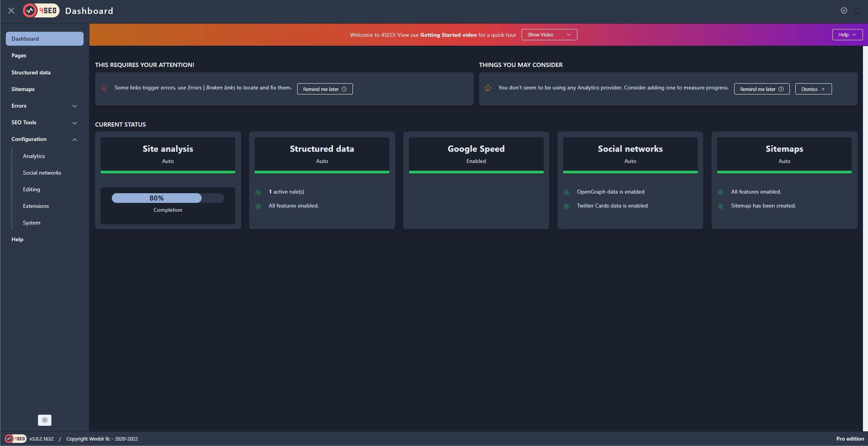Click the green icon beside '1 active rule(s)'

point(258,192)
